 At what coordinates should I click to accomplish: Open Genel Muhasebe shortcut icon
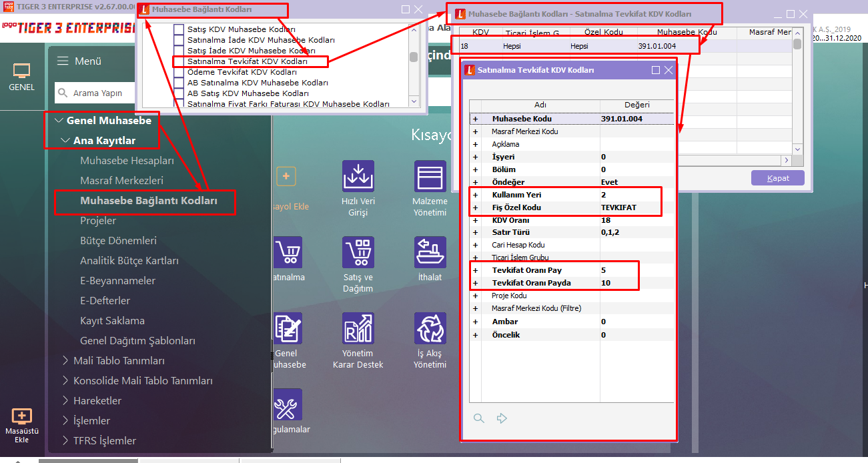tap(288, 328)
